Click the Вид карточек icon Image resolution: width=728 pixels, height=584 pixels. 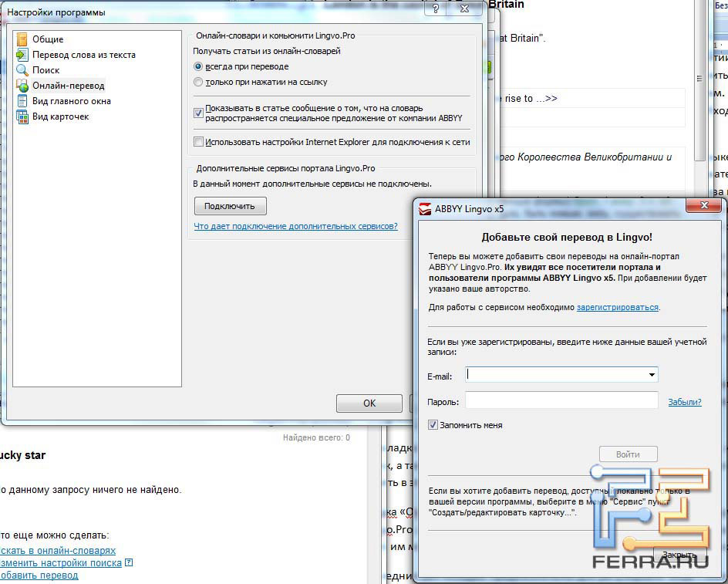tap(22, 116)
